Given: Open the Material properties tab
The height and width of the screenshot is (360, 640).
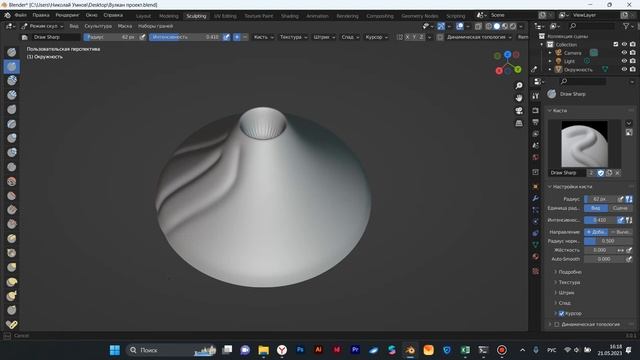Looking at the screenshot, I should coord(536,256).
